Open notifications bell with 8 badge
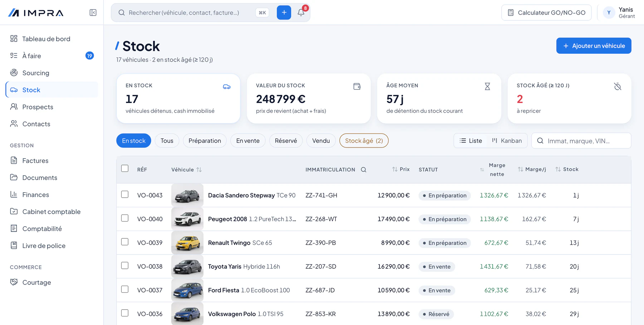The width and height of the screenshot is (644, 325). point(301,13)
